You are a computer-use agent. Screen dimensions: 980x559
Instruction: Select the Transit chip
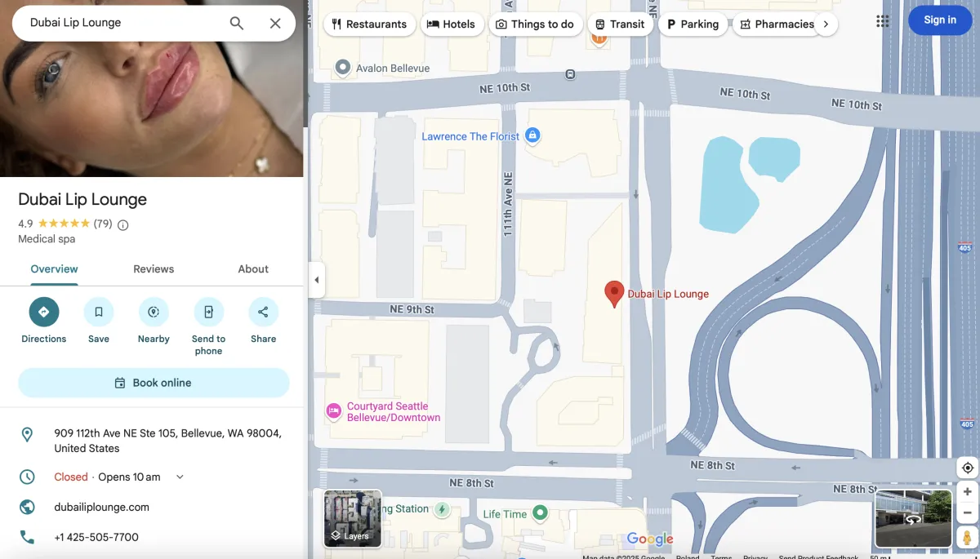(620, 24)
